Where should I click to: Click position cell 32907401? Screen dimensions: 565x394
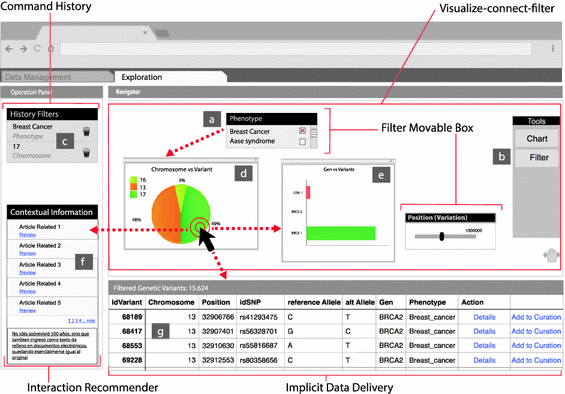tap(218, 331)
